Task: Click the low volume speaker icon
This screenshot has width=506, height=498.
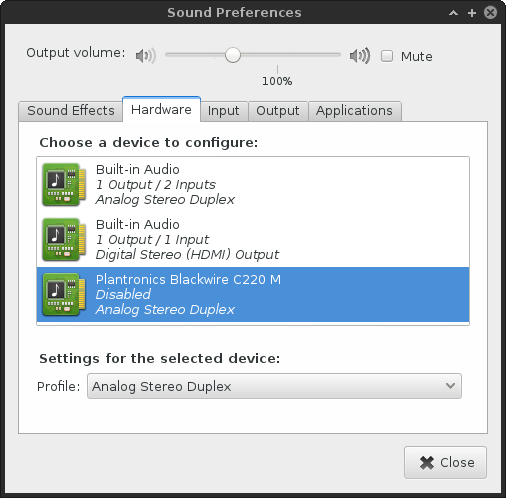Action: click(x=146, y=56)
